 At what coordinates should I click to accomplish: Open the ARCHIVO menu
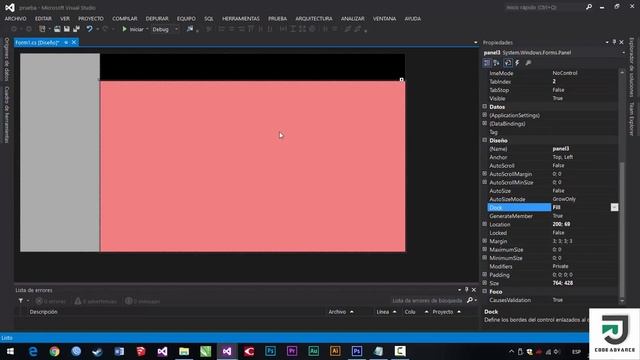(16, 18)
